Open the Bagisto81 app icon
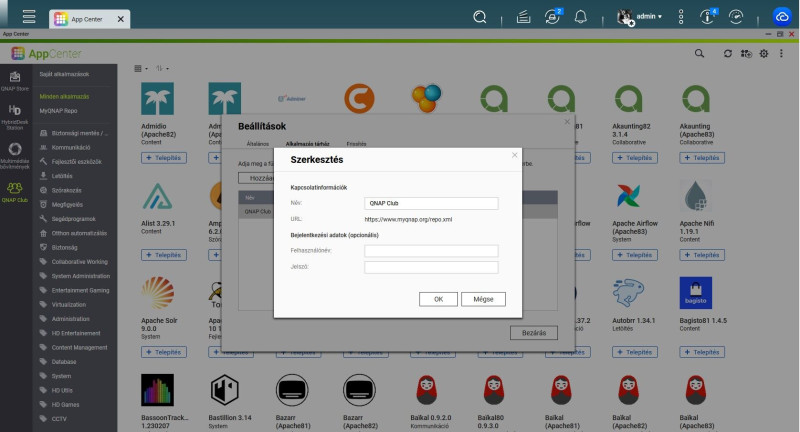Viewport: 800px width, 432px height. (x=695, y=293)
